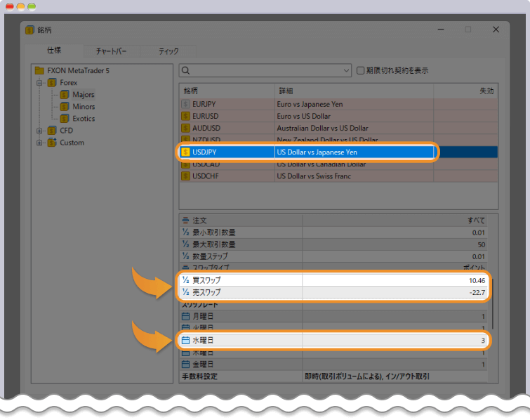
Task: Click the EURUSD symbol icon
Action: click(x=186, y=116)
